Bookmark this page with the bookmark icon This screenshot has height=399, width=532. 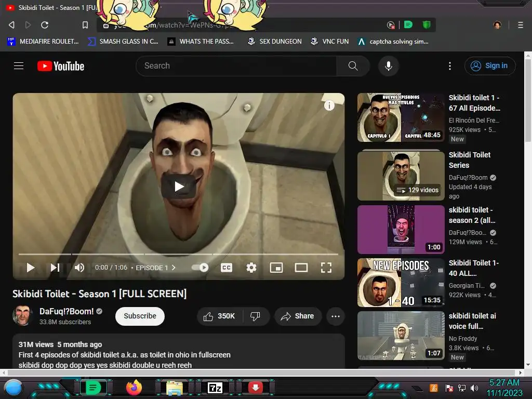pos(85,25)
